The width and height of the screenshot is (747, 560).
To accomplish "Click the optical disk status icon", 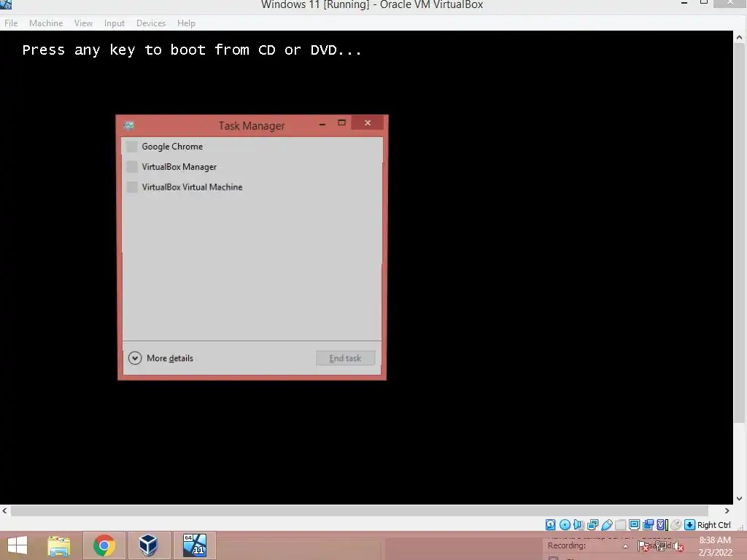I will [x=565, y=525].
